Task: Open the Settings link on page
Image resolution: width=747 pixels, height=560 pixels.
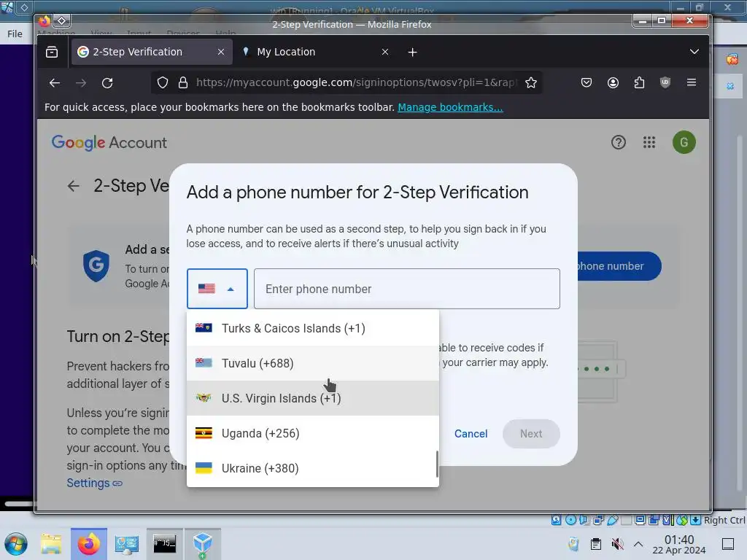Action: click(94, 483)
